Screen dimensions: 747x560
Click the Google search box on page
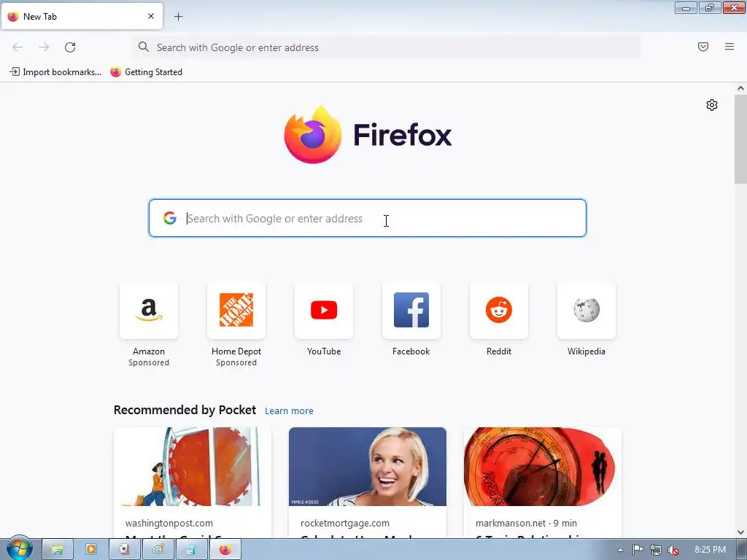(368, 218)
